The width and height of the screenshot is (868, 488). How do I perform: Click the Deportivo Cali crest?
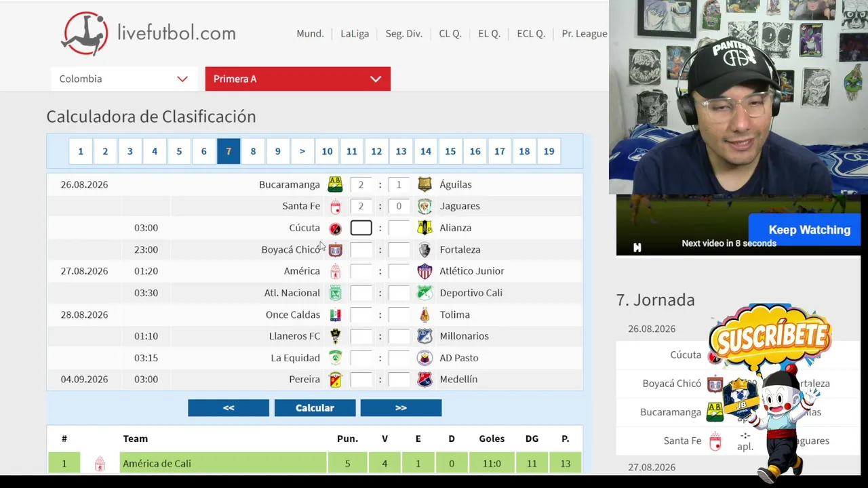click(425, 293)
